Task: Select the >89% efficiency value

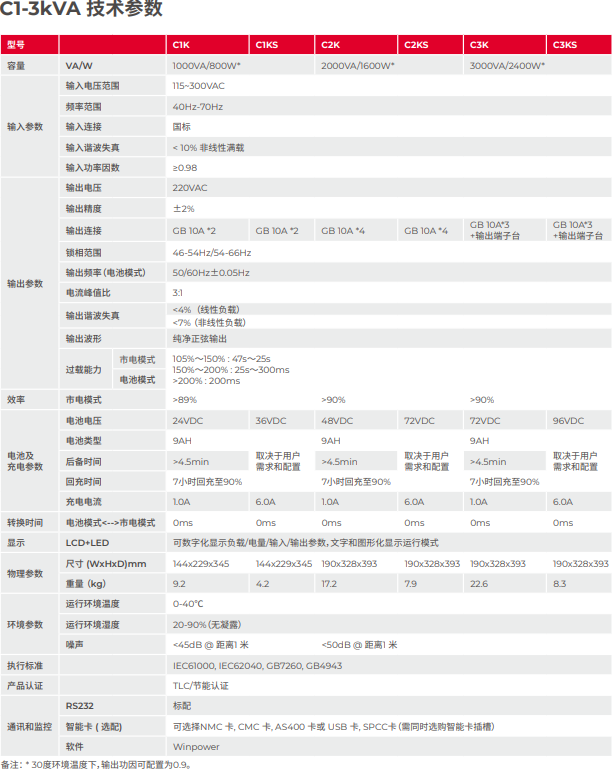Action: coord(185,400)
